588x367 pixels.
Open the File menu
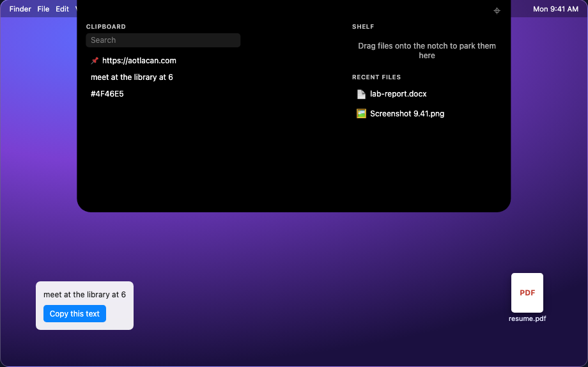[43, 9]
